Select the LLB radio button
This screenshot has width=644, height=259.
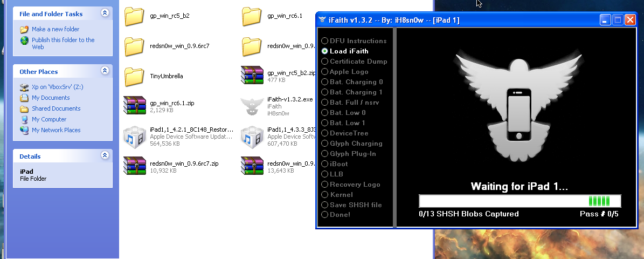click(x=324, y=174)
